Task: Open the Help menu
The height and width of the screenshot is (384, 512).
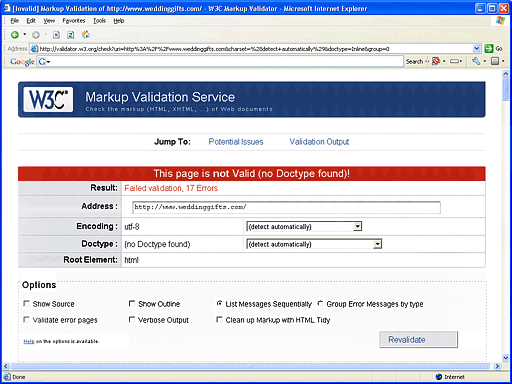Action: pos(119,21)
